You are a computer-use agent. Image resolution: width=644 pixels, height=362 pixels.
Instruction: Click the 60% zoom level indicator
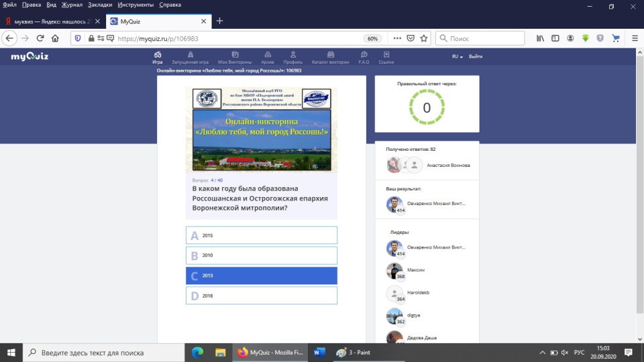click(372, 38)
